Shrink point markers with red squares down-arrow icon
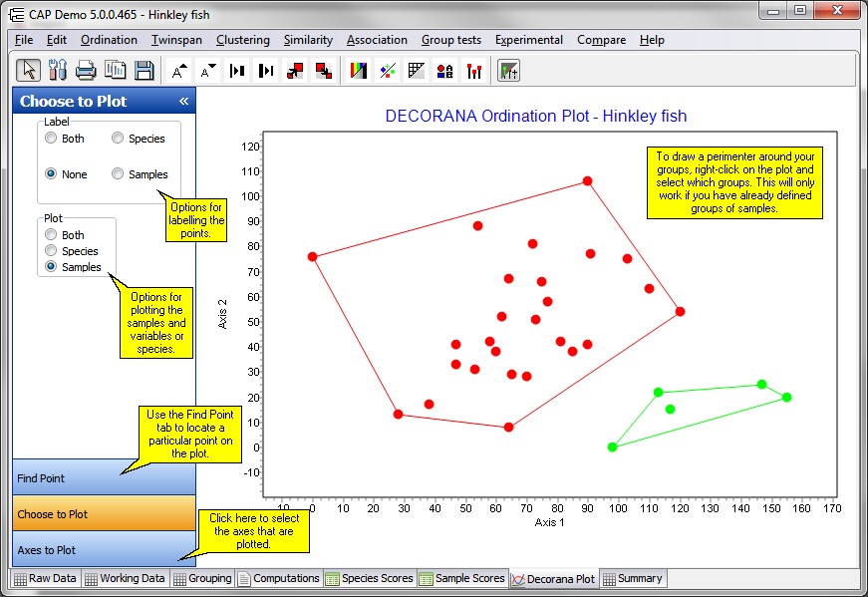Viewport: 868px width, 597px height. point(324,71)
